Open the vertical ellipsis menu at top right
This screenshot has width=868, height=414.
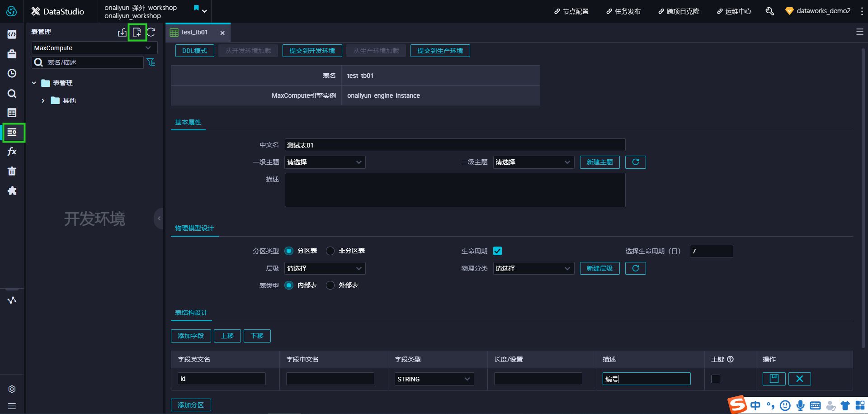pyautogui.click(x=862, y=11)
